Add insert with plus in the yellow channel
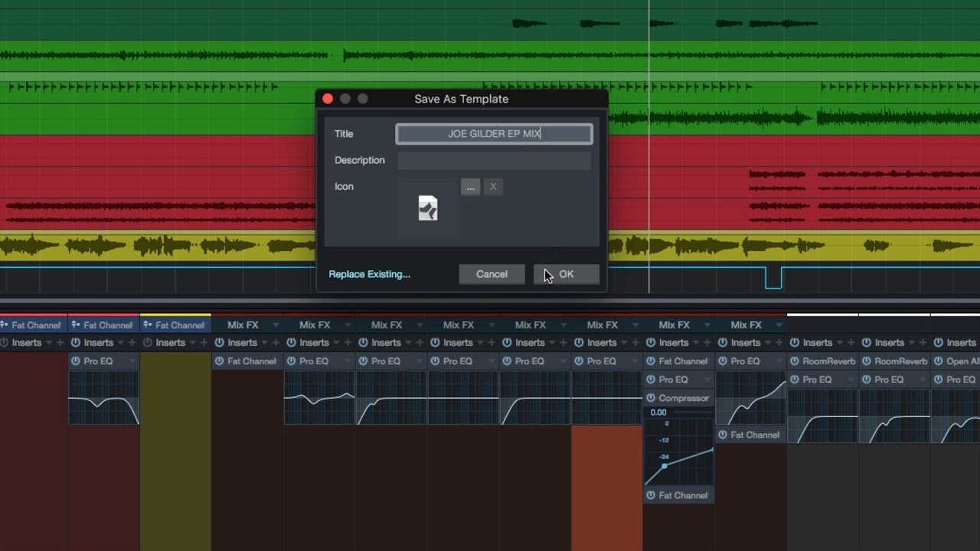The image size is (980, 551). coord(203,343)
